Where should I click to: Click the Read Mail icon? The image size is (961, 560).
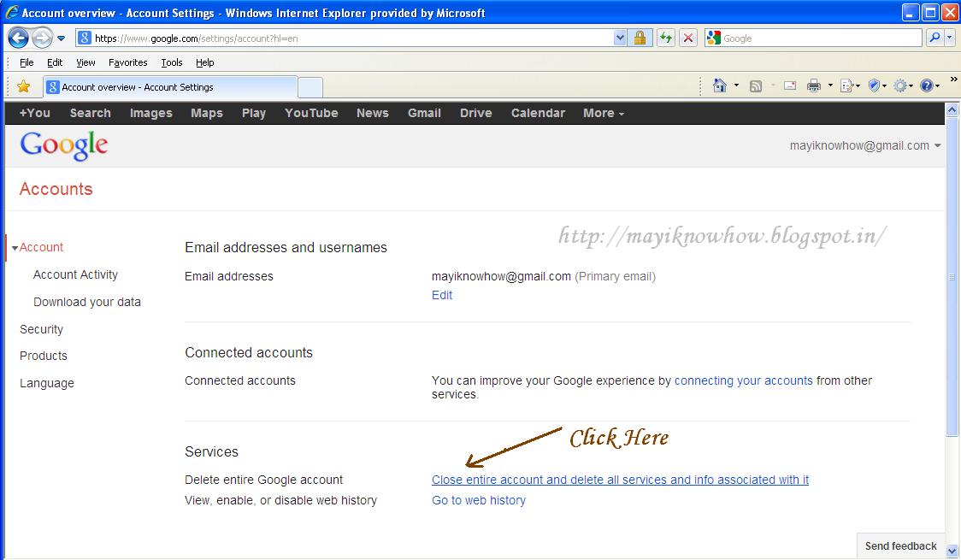point(790,85)
